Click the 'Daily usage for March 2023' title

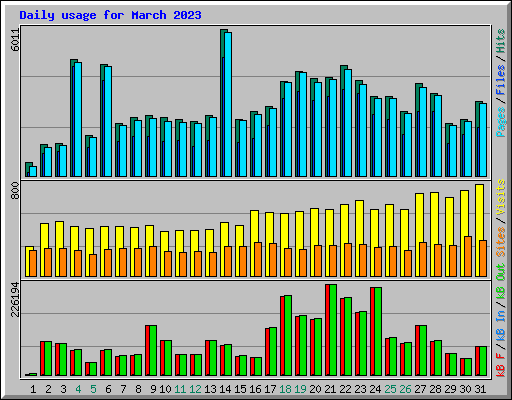(x=110, y=15)
